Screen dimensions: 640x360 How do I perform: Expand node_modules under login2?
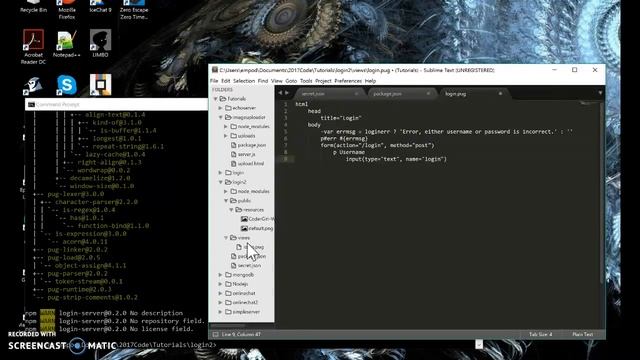tap(226, 191)
